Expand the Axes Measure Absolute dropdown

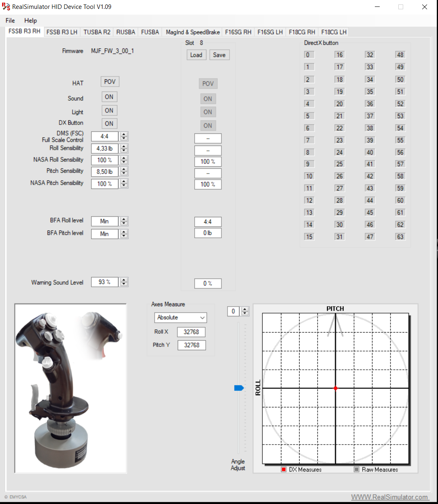pos(181,318)
